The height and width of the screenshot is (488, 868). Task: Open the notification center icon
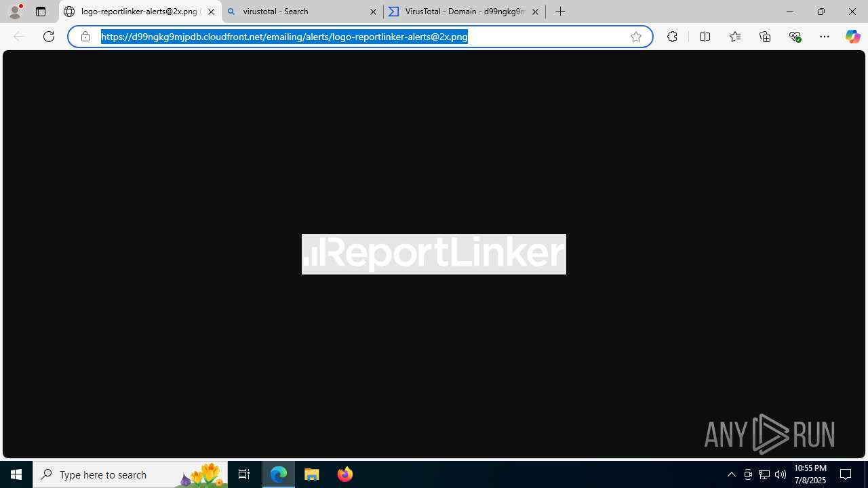846,474
